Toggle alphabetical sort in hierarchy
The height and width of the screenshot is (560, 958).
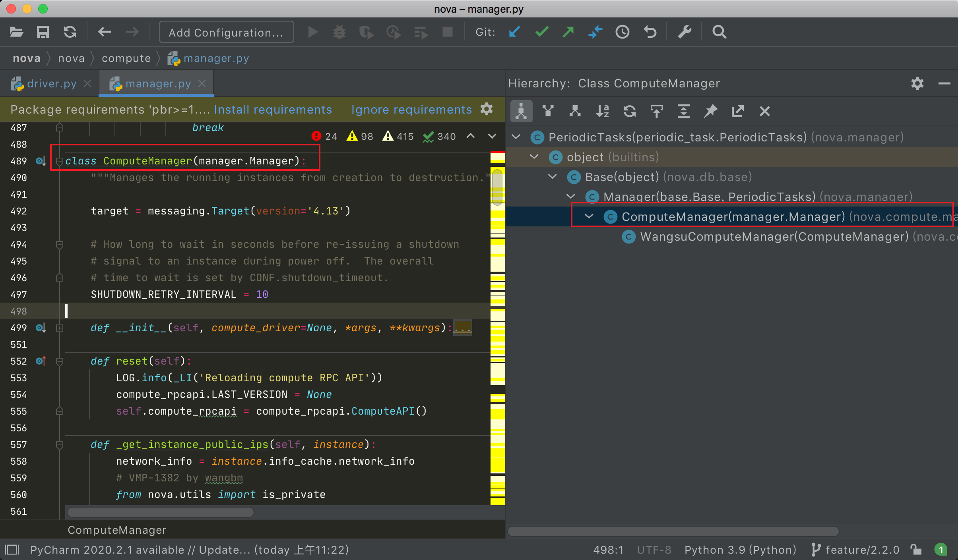(x=602, y=111)
